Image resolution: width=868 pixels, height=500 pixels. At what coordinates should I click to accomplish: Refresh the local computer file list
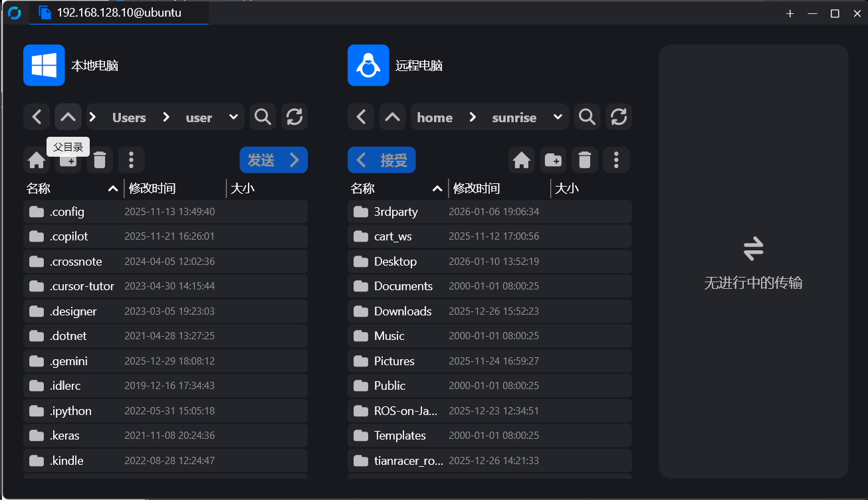click(x=294, y=118)
